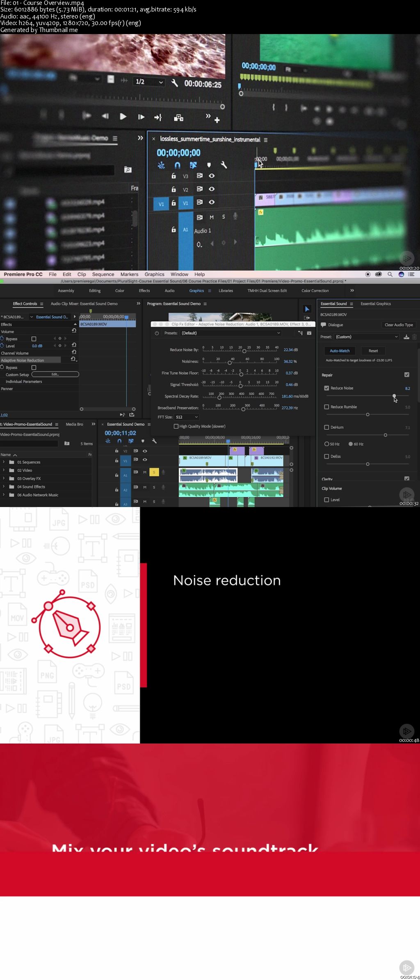Check High Quality Mode (slower)
Viewport: 420px width, 980px height.
176,426
